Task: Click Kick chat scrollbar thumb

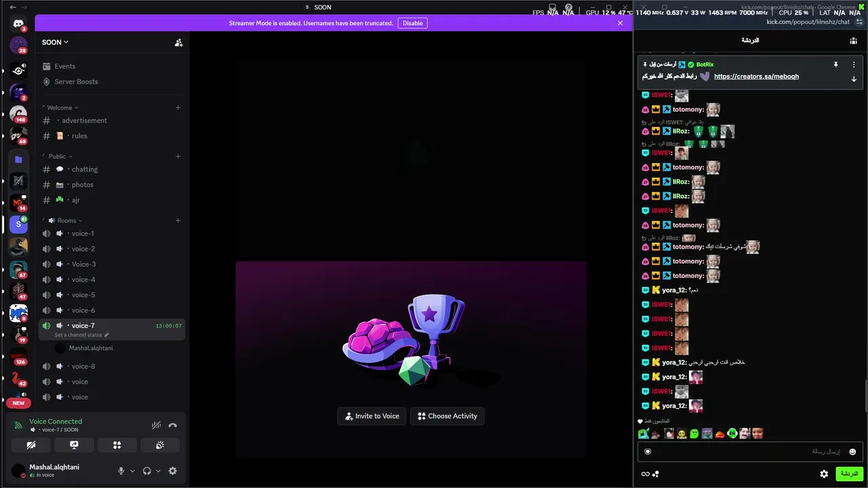Action: [865, 395]
